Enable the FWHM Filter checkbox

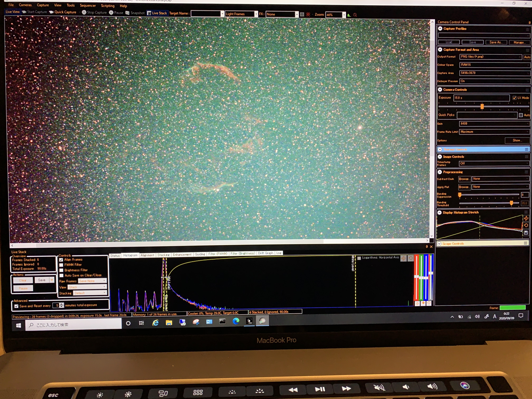click(61, 265)
